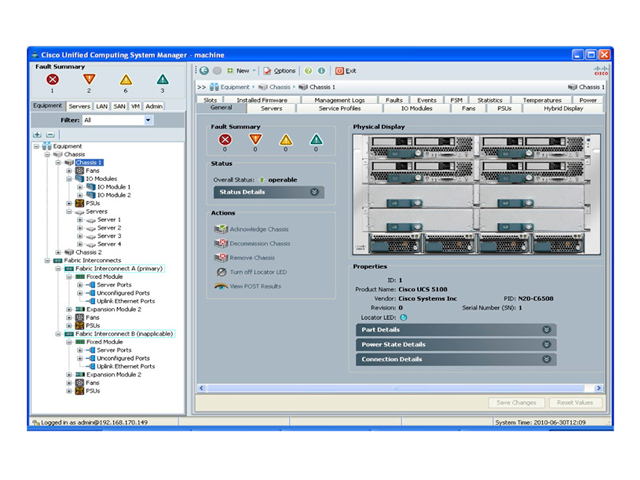This screenshot has width=640, height=480.
Task: Open the New dropdown arrow in toolbar
Action: [254, 71]
